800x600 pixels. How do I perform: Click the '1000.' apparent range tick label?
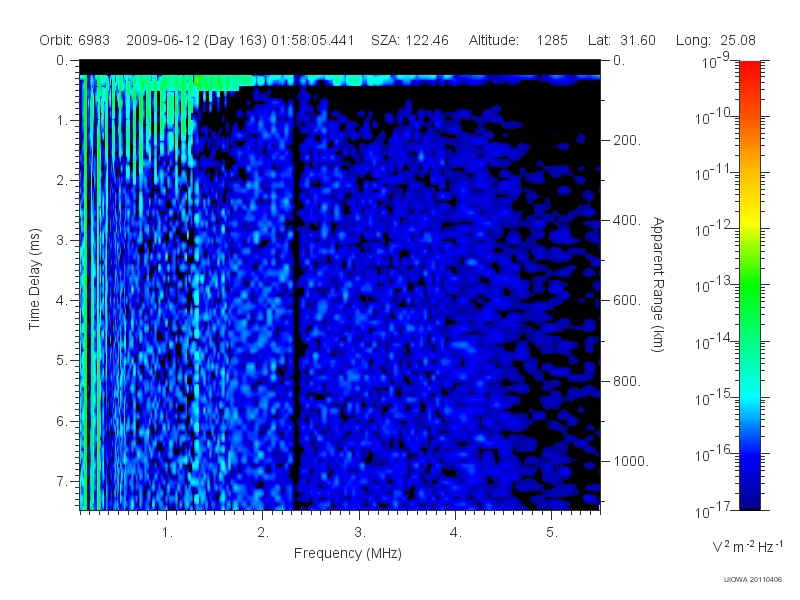pos(631,461)
